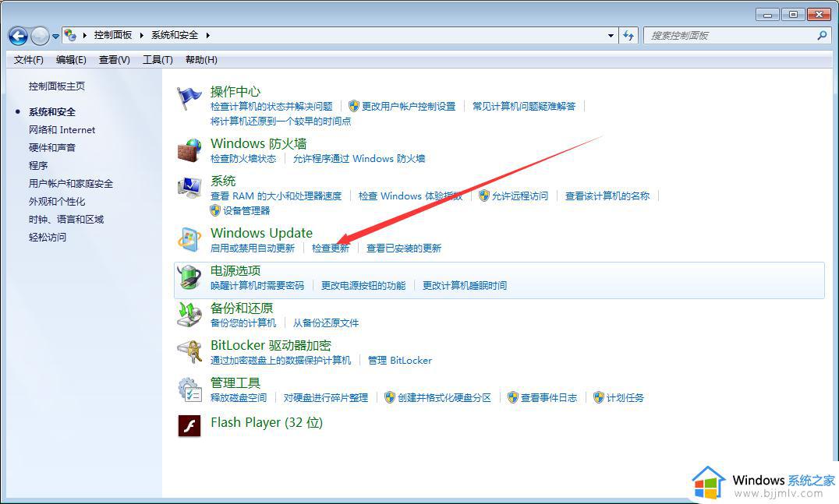
Task: Click 更改计算机睡眠时间 link
Action: (x=465, y=285)
